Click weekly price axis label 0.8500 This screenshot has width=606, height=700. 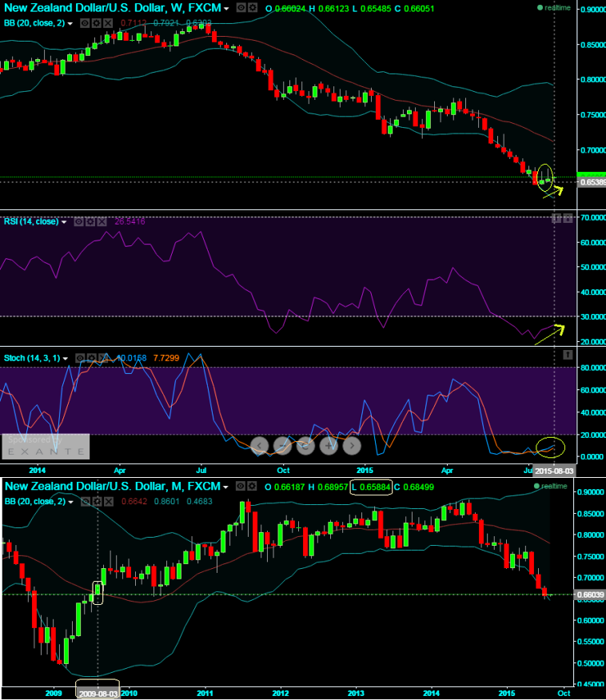pos(593,45)
